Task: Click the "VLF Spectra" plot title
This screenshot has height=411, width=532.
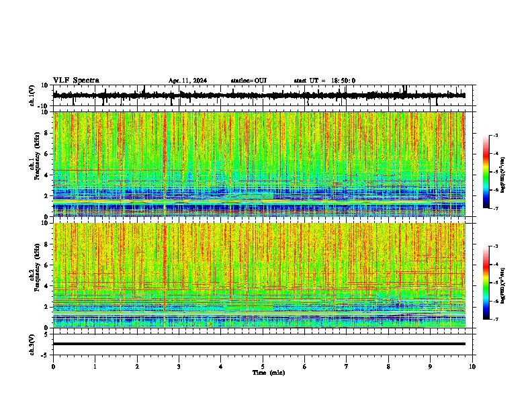Action: [x=76, y=80]
